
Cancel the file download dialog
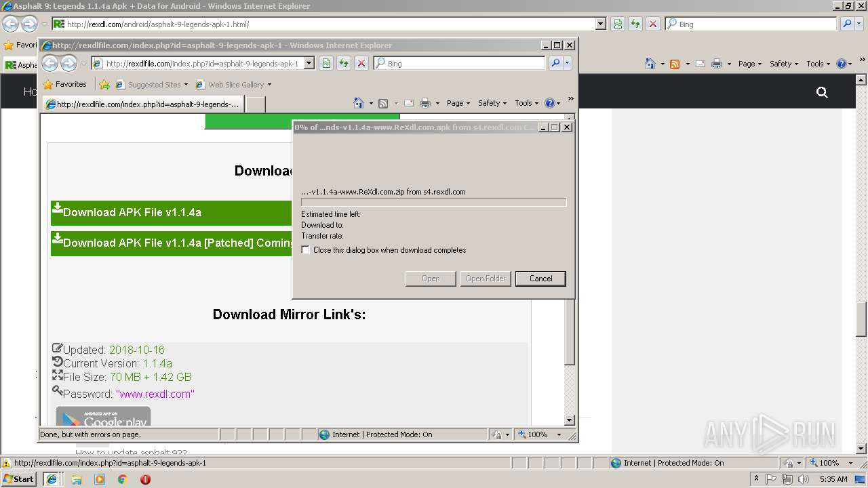pyautogui.click(x=540, y=279)
